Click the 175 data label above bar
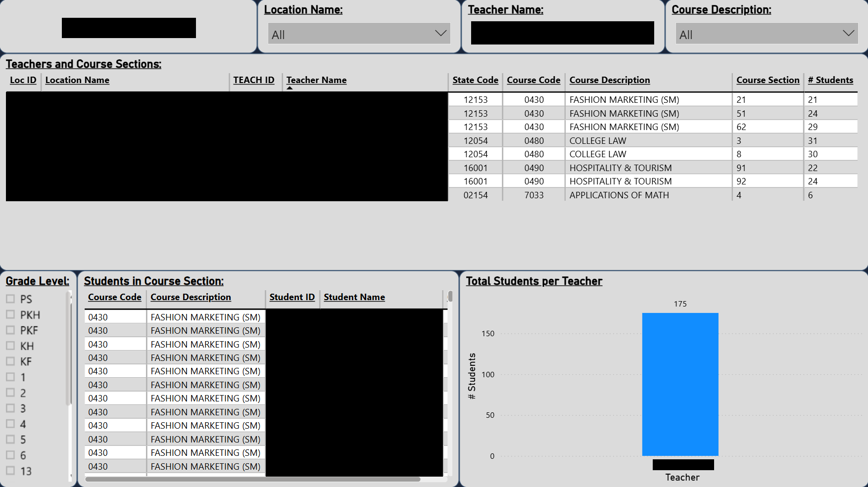This screenshot has width=868, height=487. point(680,304)
